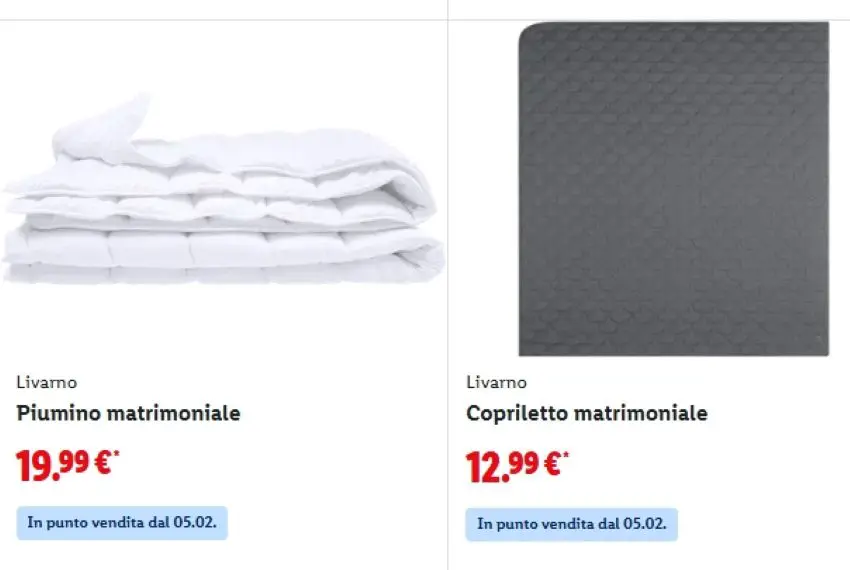This screenshot has height=570, width=850.
Task: Click the 19.99 € red price
Action: click(62, 465)
